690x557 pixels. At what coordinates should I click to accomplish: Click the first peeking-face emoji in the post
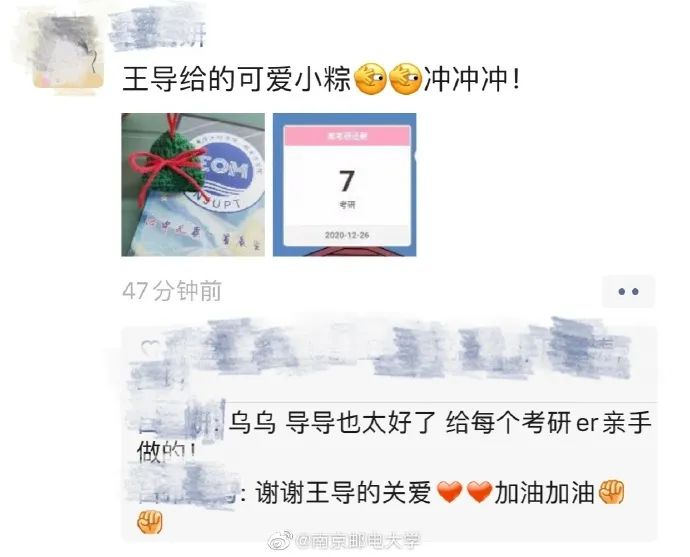[x=370, y=79]
